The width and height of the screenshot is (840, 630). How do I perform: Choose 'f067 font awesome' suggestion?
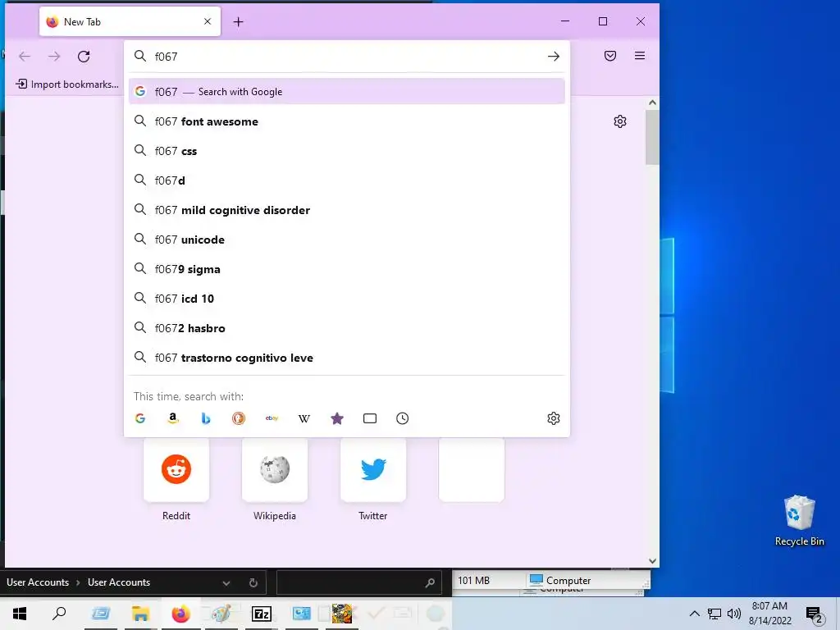pos(347,121)
